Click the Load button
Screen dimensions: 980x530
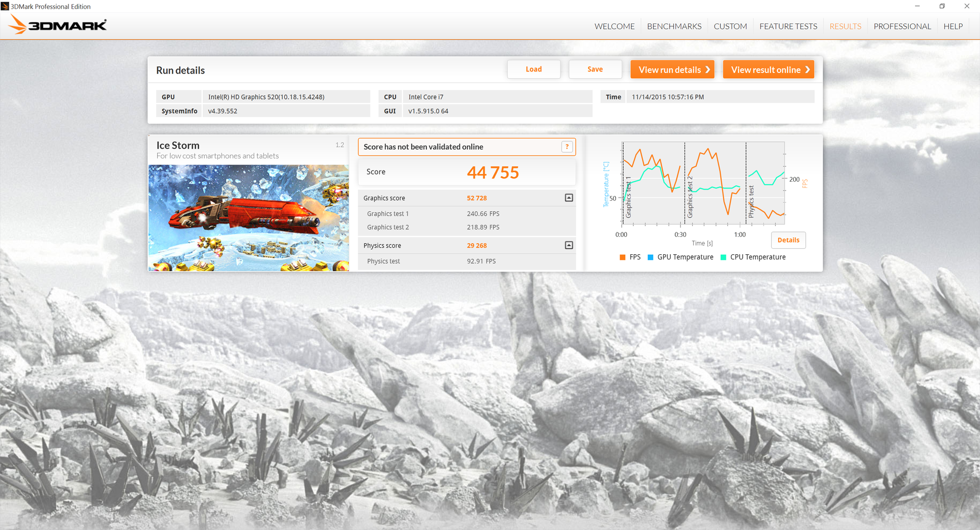(x=534, y=69)
